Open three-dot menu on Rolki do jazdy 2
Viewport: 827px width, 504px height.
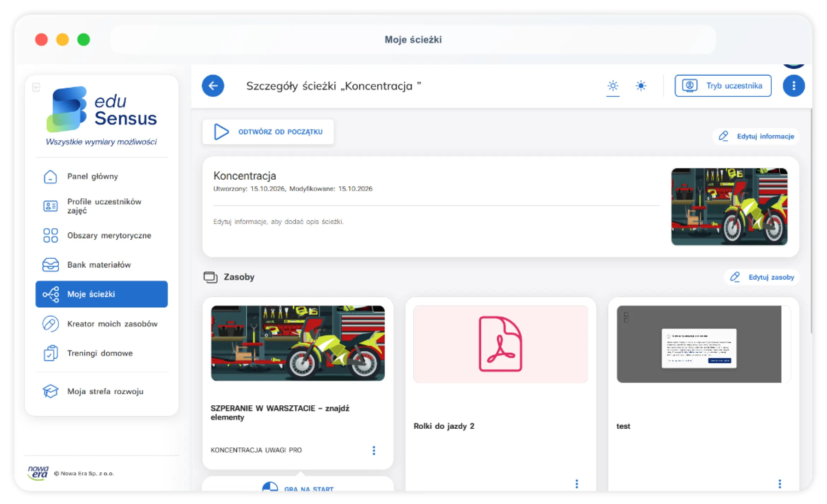point(576,484)
